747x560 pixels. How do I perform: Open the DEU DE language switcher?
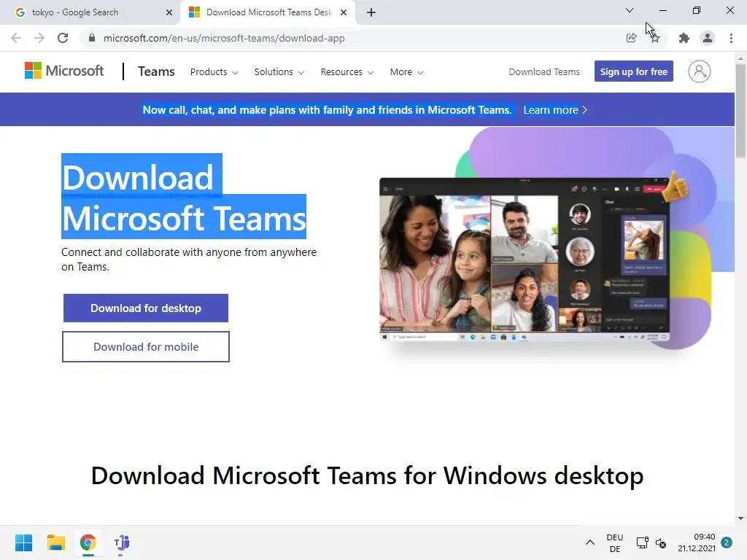tap(614, 542)
